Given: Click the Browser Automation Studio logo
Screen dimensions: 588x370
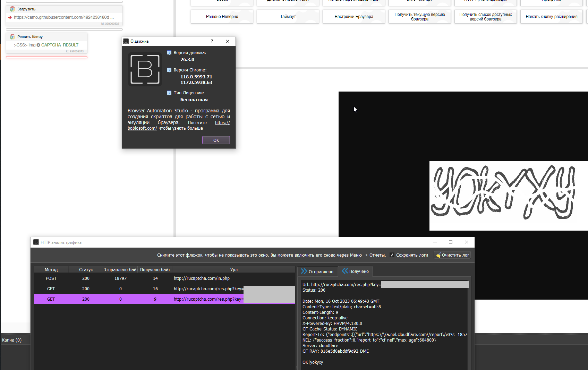Looking at the screenshot, I should [x=145, y=69].
